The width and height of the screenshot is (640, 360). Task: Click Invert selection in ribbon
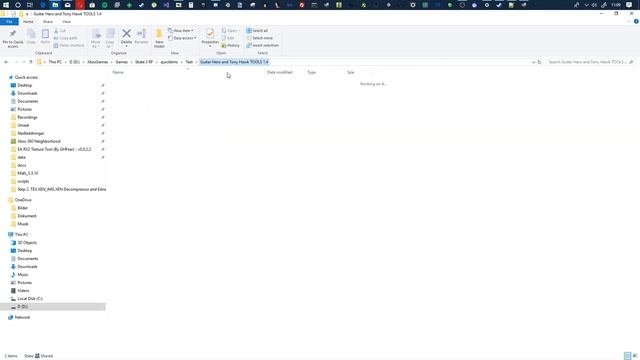262,45
